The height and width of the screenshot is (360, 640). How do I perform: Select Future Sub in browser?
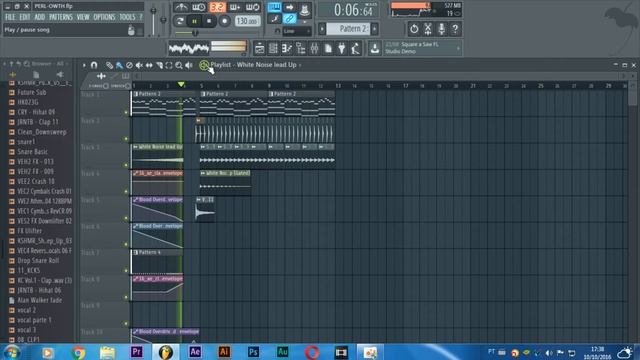click(31, 92)
